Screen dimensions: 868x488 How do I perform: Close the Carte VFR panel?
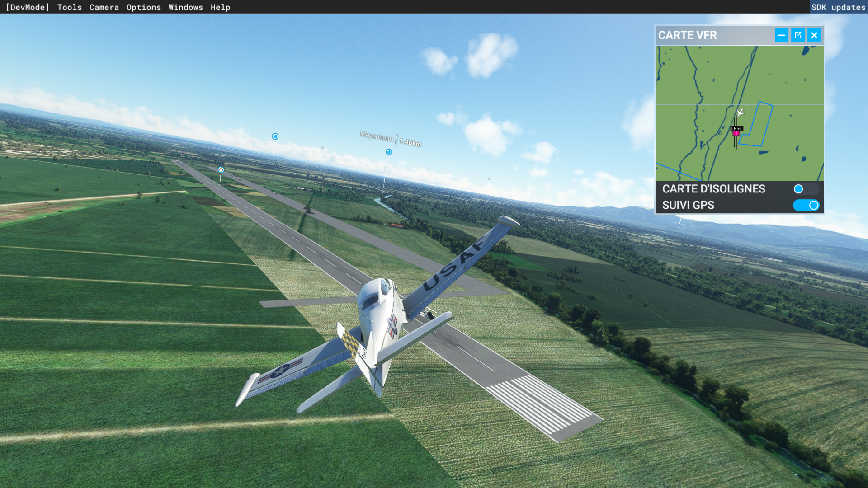click(x=814, y=35)
